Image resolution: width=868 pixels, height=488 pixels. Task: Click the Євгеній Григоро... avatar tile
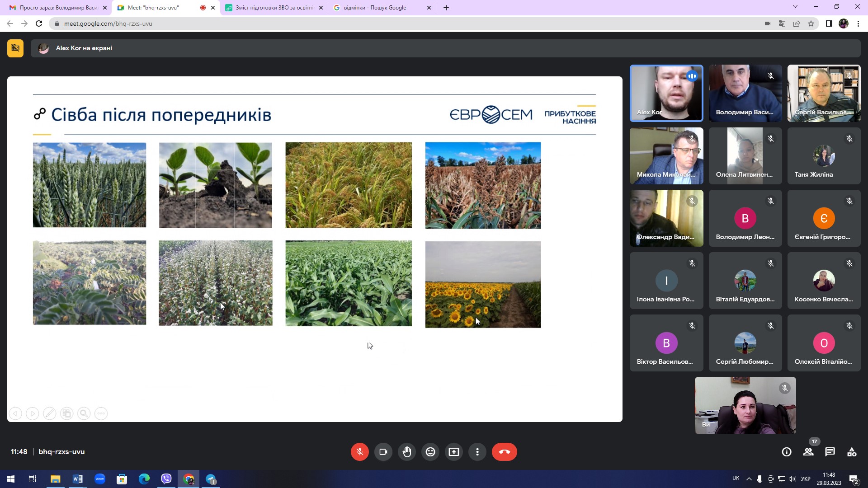point(824,218)
